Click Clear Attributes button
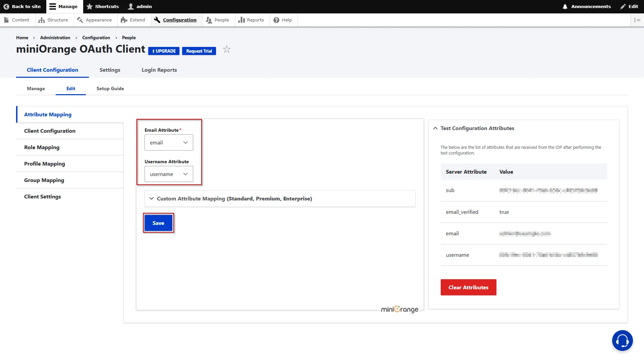The height and width of the screenshot is (362, 644). click(468, 287)
